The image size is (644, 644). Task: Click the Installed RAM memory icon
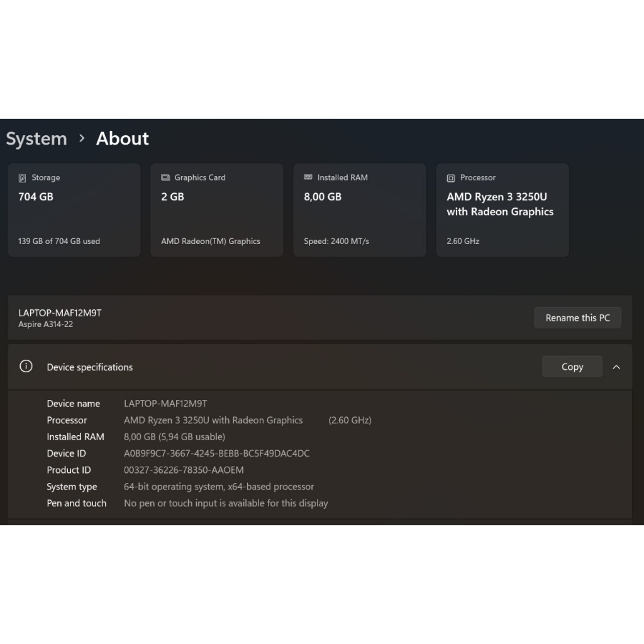click(308, 177)
